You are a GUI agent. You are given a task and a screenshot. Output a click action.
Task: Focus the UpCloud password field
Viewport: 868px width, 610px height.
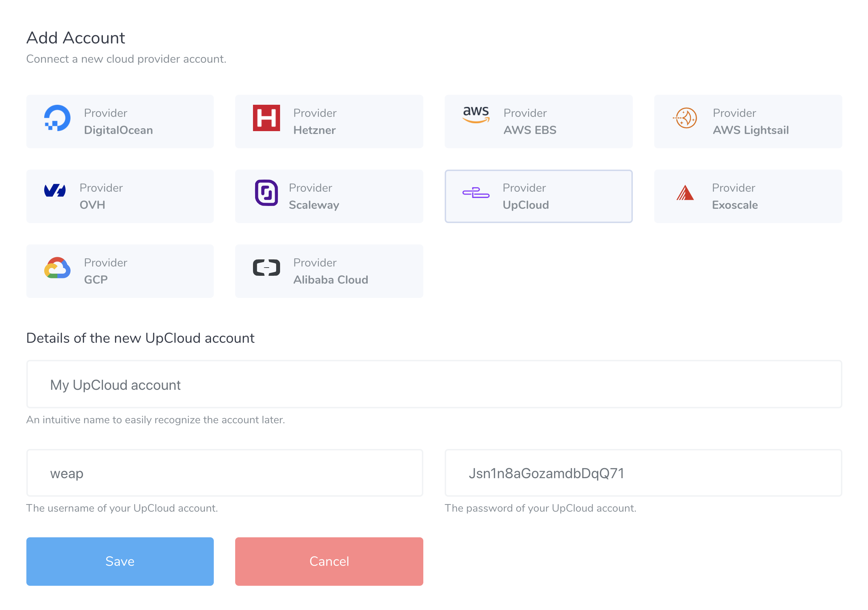644,473
